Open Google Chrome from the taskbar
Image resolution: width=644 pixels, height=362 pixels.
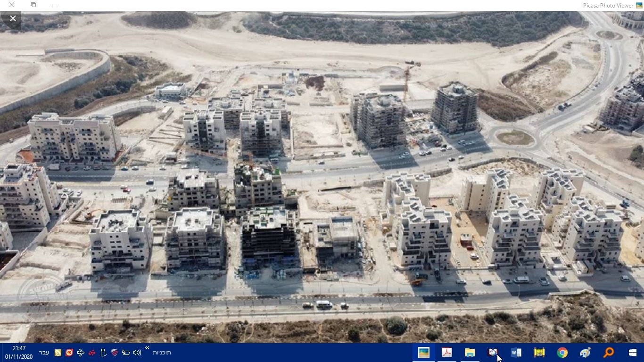(x=562, y=353)
